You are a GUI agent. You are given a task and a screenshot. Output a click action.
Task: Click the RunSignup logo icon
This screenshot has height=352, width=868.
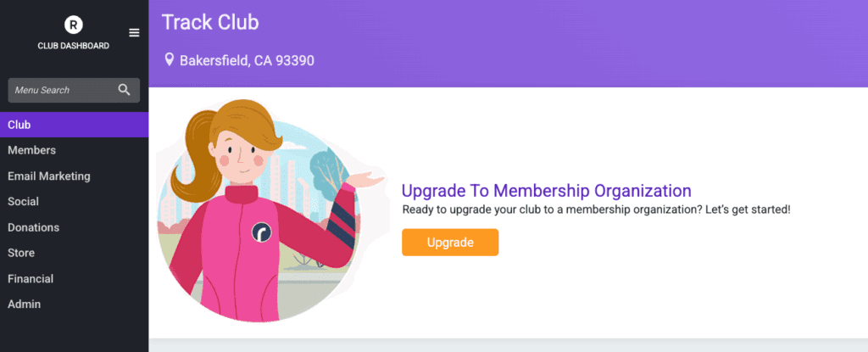tap(74, 25)
